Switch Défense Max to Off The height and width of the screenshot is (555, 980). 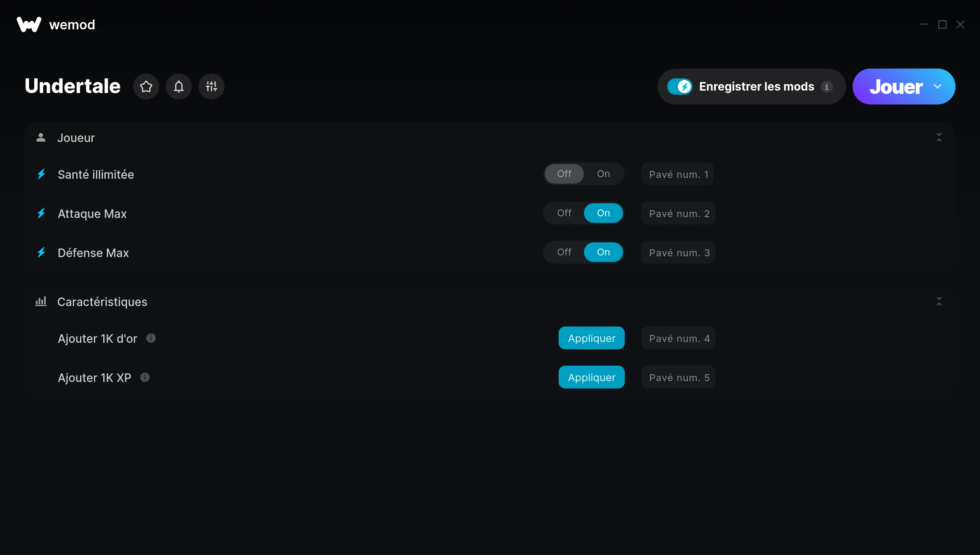click(x=564, y=252)
